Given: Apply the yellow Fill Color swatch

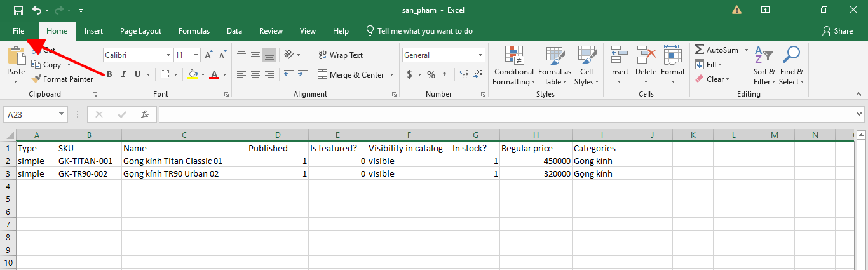Looking at the screenshot, I should click(193, 74).
